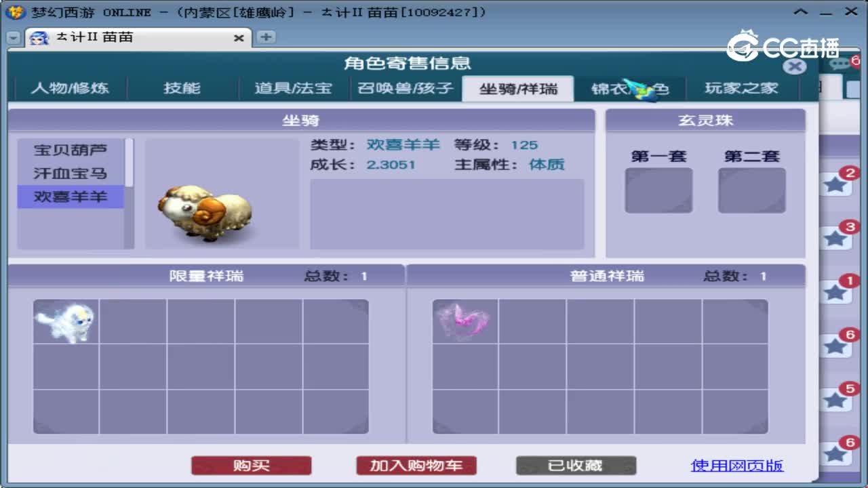Open the 使用网页版 link
This screenshot has width=868, height=488.
click(737, 466)
